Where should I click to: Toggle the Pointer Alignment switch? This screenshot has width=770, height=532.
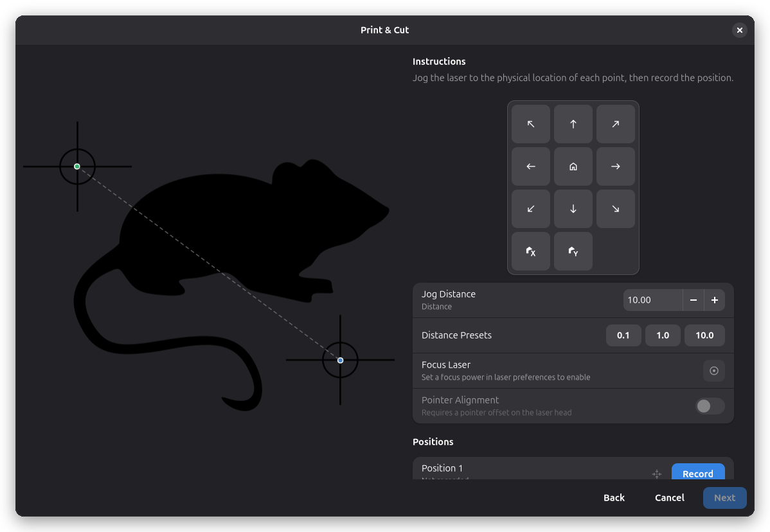coord(710,406)
